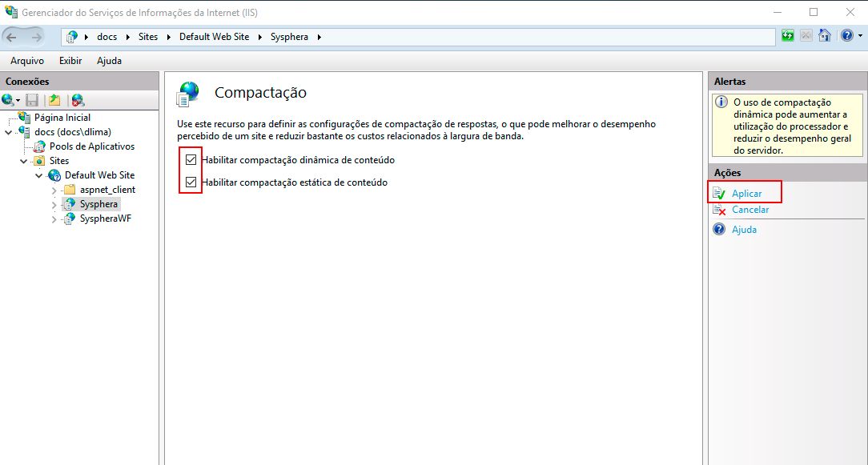Click the Forward navigation arrow
This screenshot has height=465, width=868.
point(37,37)
